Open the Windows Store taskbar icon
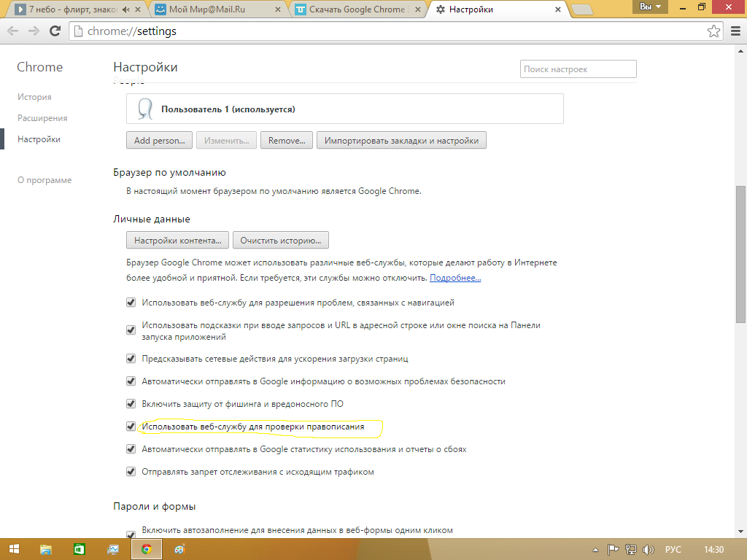The image size is (747, 560). [x=79, y=550]
